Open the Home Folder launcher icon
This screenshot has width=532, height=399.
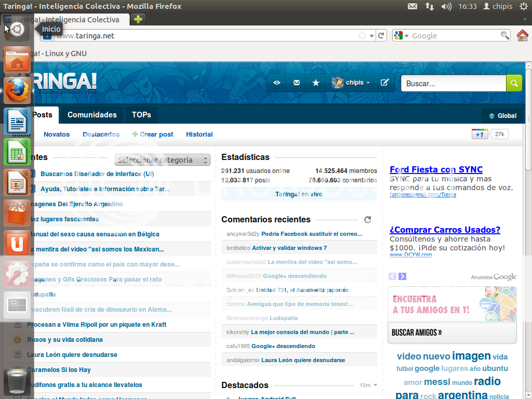[17, 60]
